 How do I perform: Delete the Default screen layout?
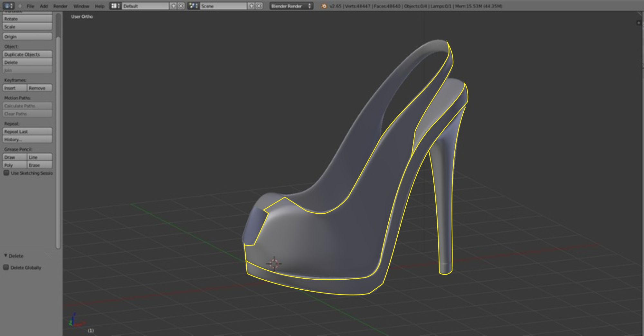tap(181, 6)
